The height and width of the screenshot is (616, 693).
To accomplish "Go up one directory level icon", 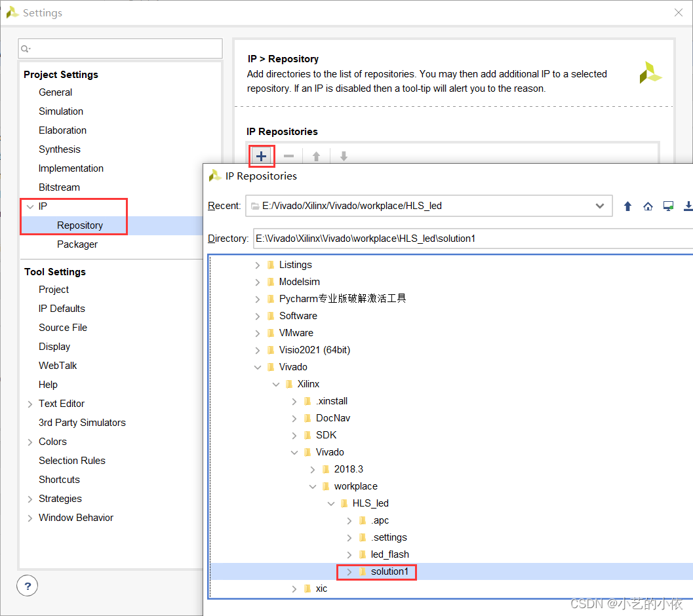I will pyautogui.click(x=627, y=206).
